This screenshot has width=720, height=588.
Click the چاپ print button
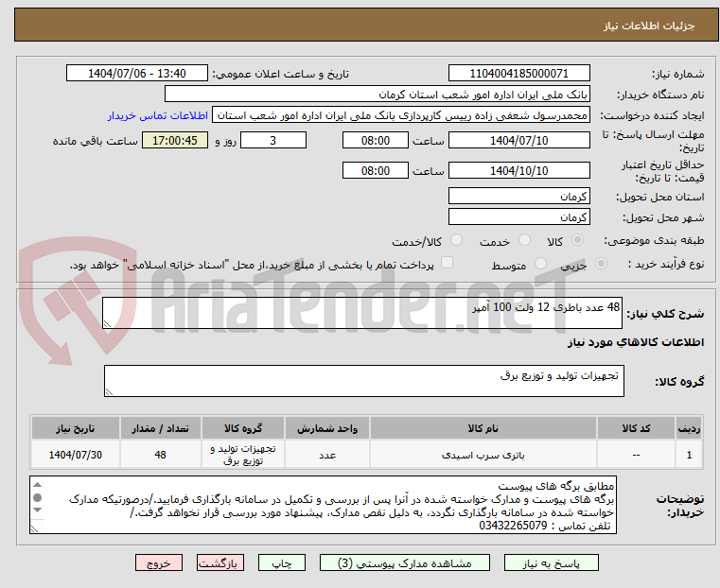(282, 562)
